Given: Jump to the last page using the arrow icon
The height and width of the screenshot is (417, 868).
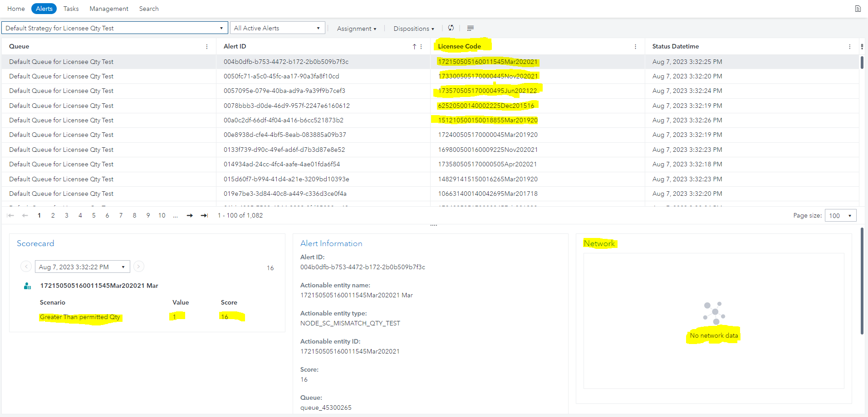Looking at the screenshot, I should click(x=204, y=215).
